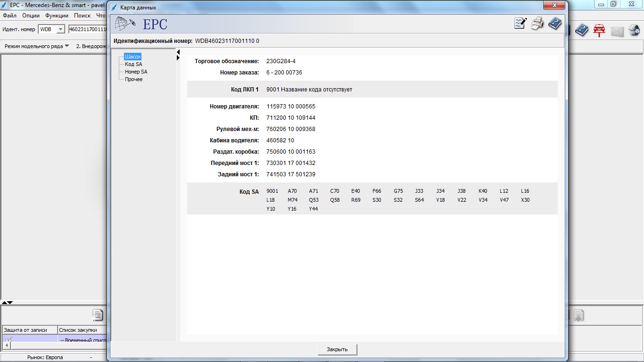Click SA code A71

pos(314,191)
